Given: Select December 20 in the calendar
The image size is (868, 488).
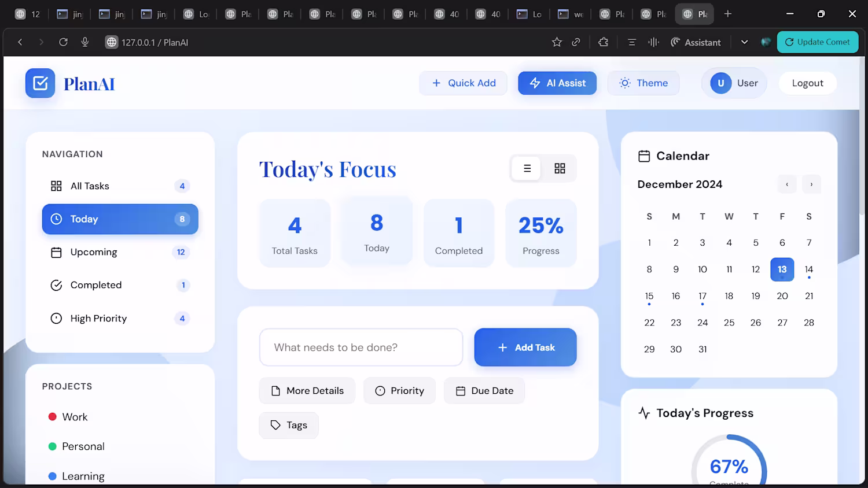Looking at the screenshot, I should click(x=782, y=296).
